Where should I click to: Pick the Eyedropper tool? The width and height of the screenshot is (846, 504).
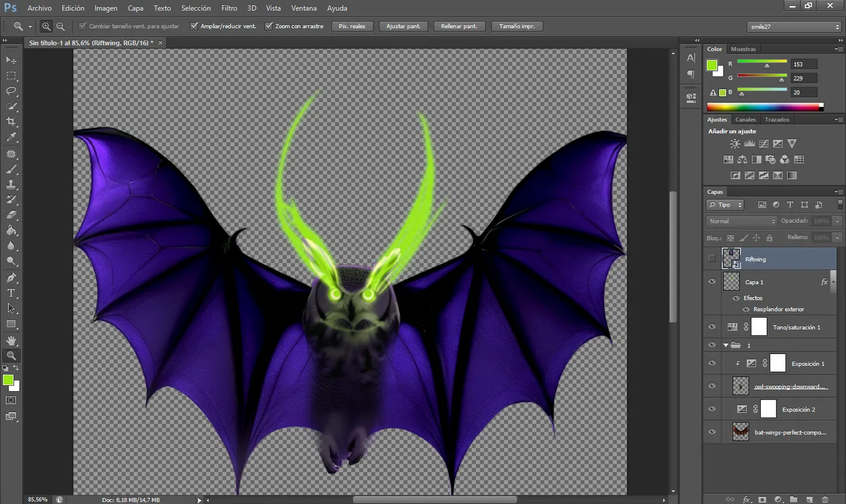(11, 137)
